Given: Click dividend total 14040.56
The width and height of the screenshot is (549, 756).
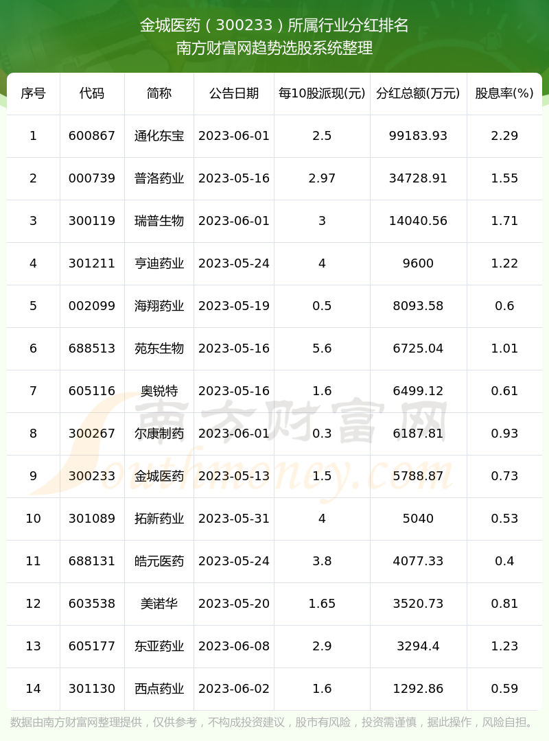Looking at the screenshot, I should point(418,221).
